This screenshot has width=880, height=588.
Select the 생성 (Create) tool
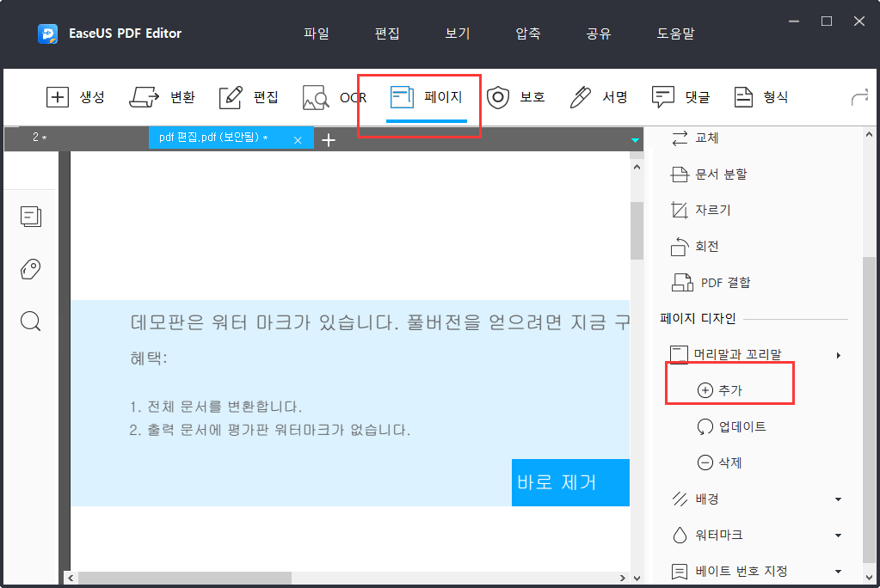click(x=77, y=97)
